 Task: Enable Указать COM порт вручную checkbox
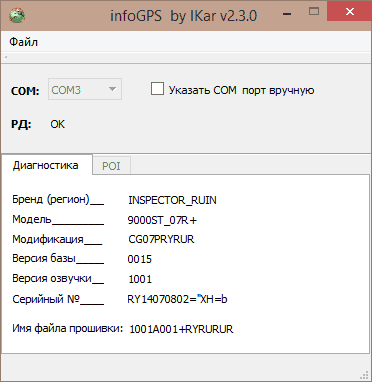tap(157, 89)
